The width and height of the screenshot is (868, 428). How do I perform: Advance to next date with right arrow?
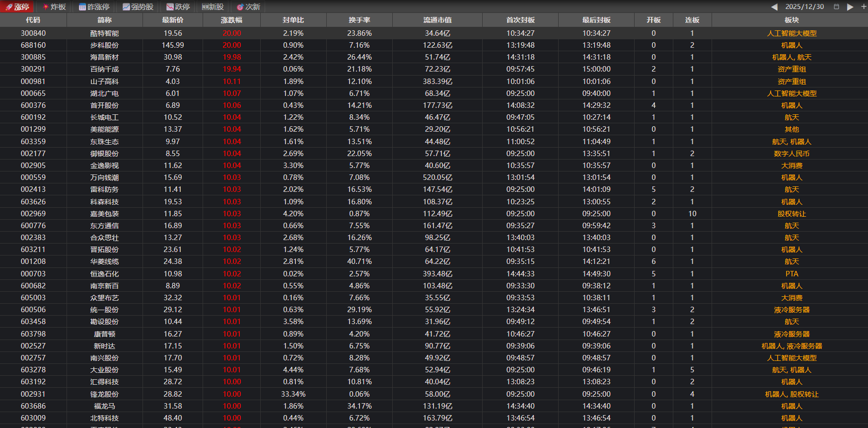pos(850,7)
